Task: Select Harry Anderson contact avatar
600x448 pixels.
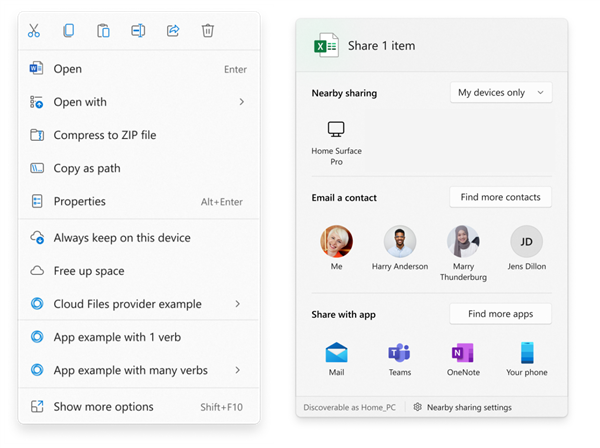Action: pyautogui.click(x=400, y=242)
